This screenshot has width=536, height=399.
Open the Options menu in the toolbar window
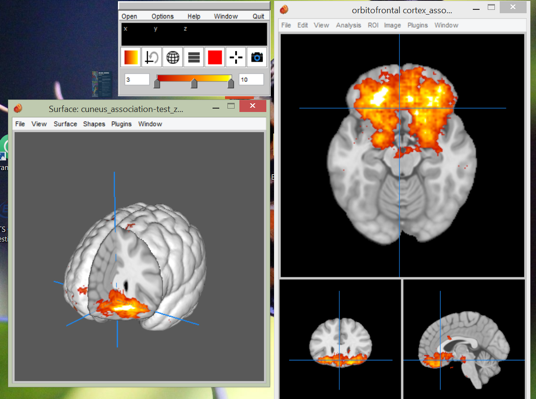coord(162,16)
